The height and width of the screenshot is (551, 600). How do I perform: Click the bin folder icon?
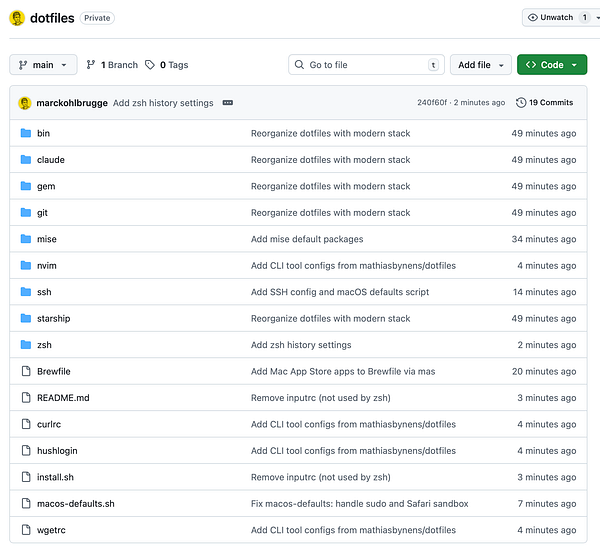tap(26, 133)
